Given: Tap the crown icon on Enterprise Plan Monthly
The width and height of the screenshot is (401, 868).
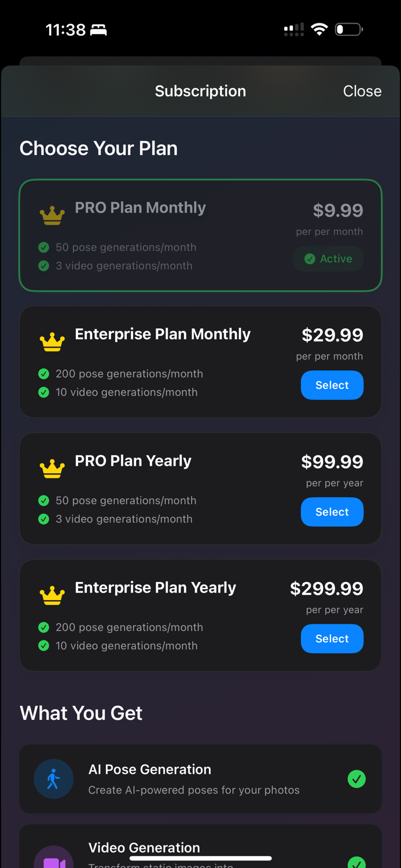Looking at the screenshot, I should click(52, 342).
